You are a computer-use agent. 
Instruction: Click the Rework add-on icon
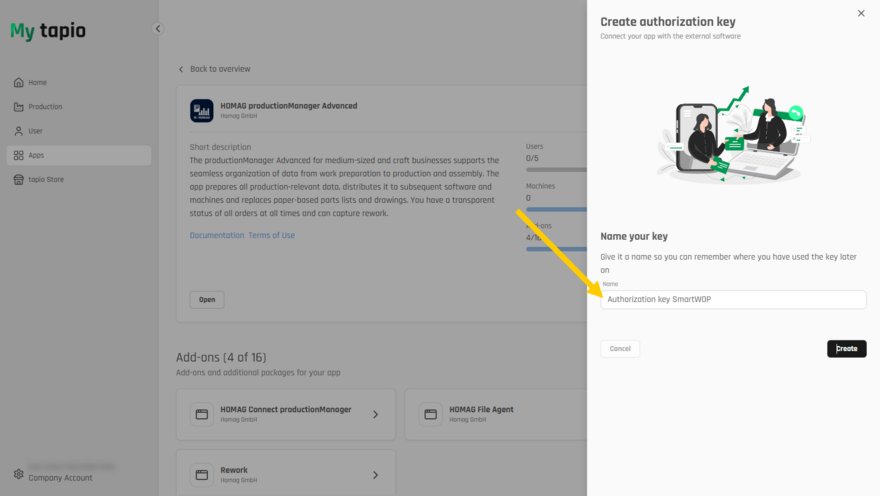pos(201,475)
